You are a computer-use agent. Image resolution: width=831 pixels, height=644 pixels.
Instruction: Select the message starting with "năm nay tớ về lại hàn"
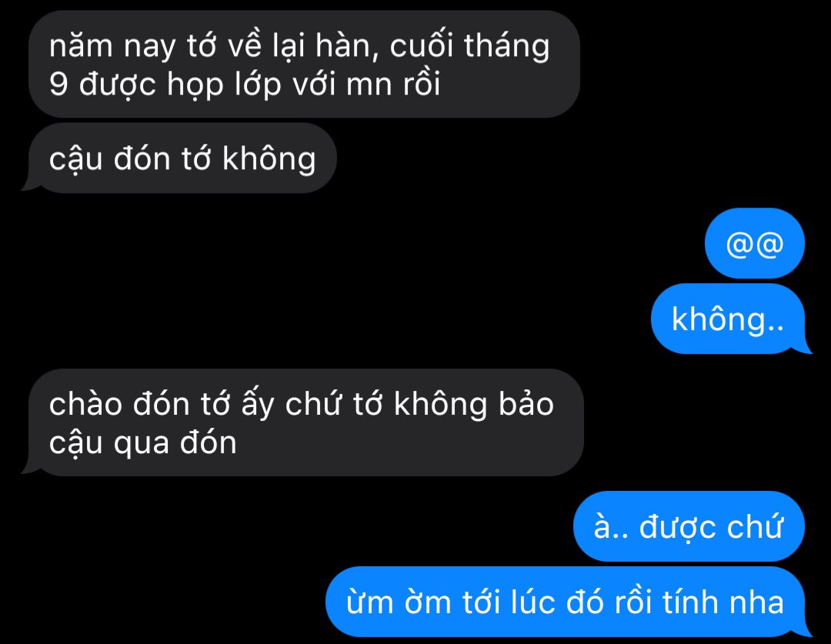coord(304,64)
